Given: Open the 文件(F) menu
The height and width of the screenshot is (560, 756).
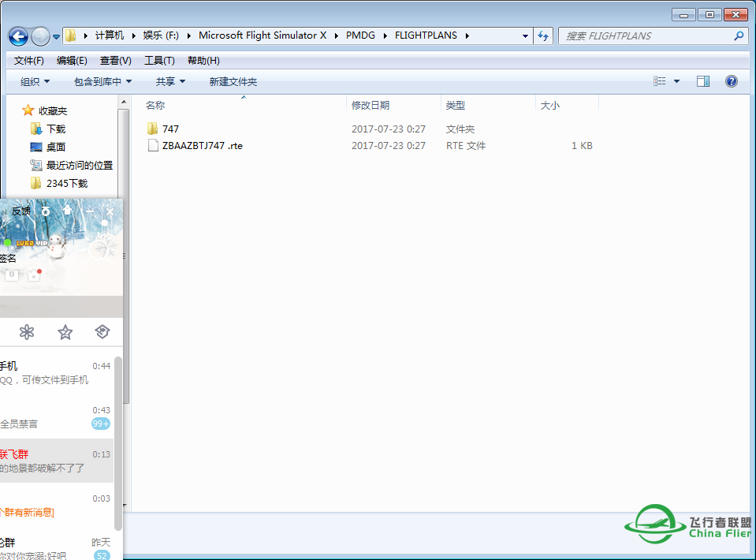Looking at the screenshot, I should pyautogui.click(x=28, y=60).
